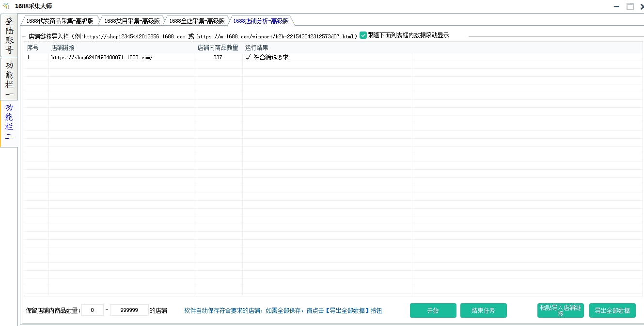Click the product count cell 337

point(218,57)
